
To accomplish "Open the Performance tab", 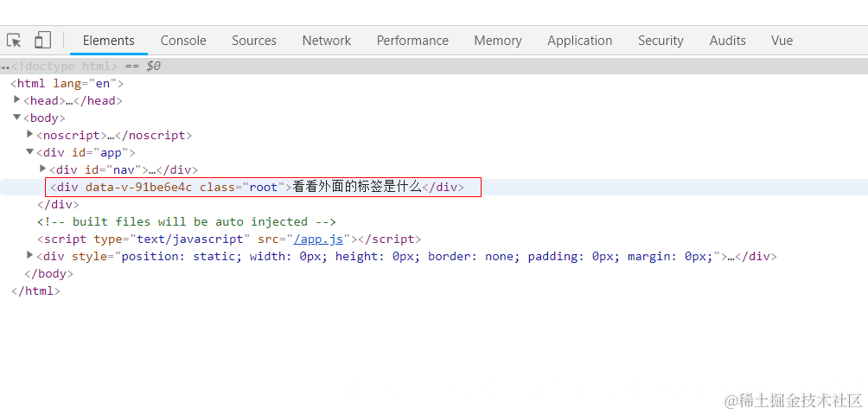I will [x=412, y=41].
